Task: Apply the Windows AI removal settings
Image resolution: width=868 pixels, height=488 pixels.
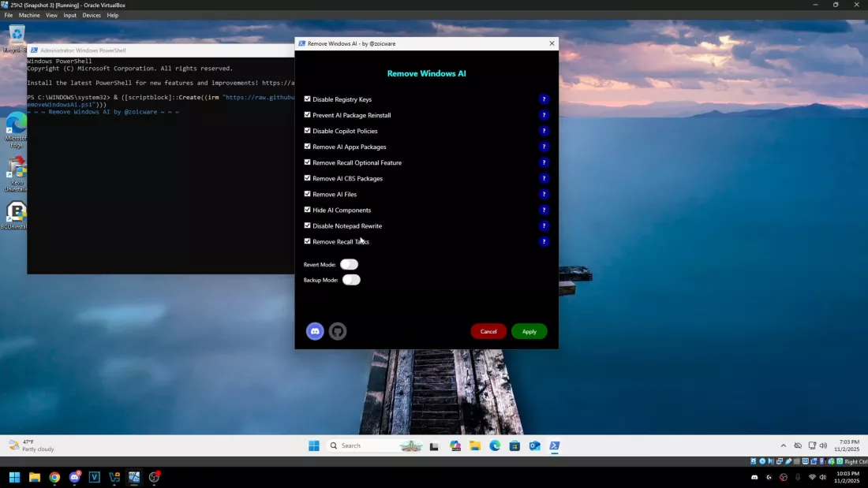Action: (529, 331)
